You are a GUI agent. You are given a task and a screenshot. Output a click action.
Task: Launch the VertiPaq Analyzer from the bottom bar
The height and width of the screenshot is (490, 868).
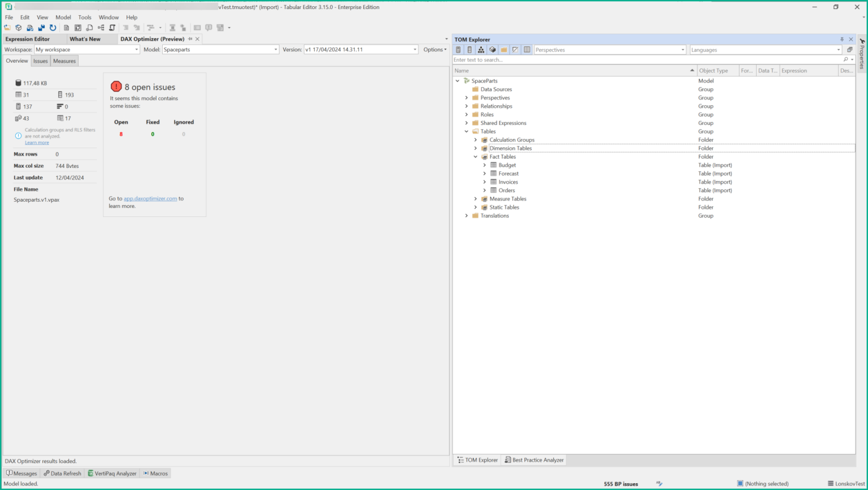(x=112, y=473)
